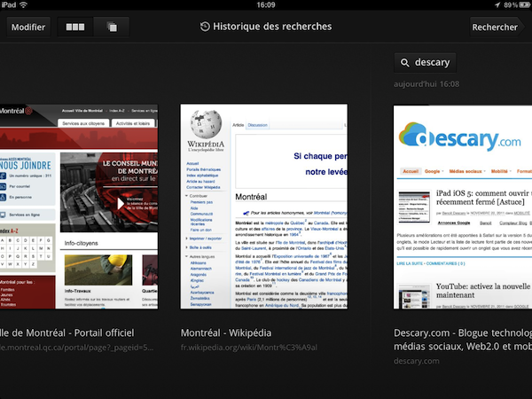The image size is (532, 399).
Task: Select the montreal.qc.ca portal URL text
Action: tap(76, 348)
